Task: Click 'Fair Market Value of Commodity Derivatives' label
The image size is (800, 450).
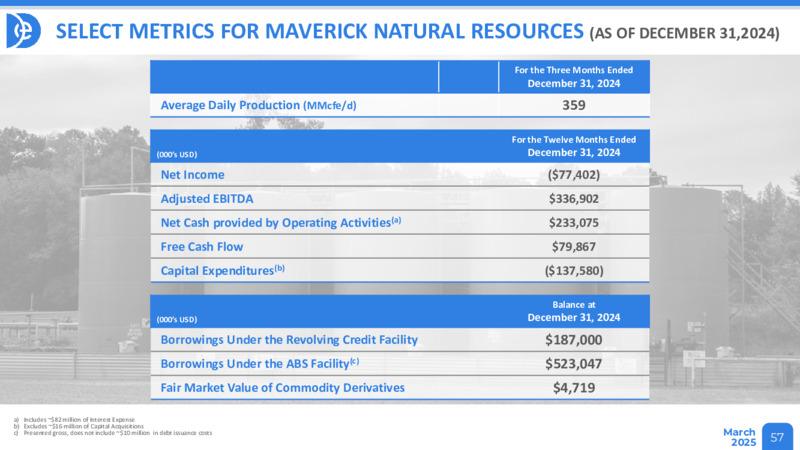Action: [283, 388]
